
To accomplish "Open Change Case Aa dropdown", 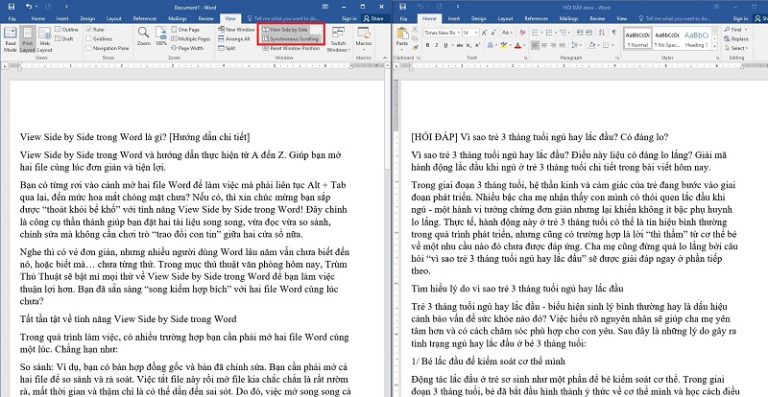I will [507, 33].
